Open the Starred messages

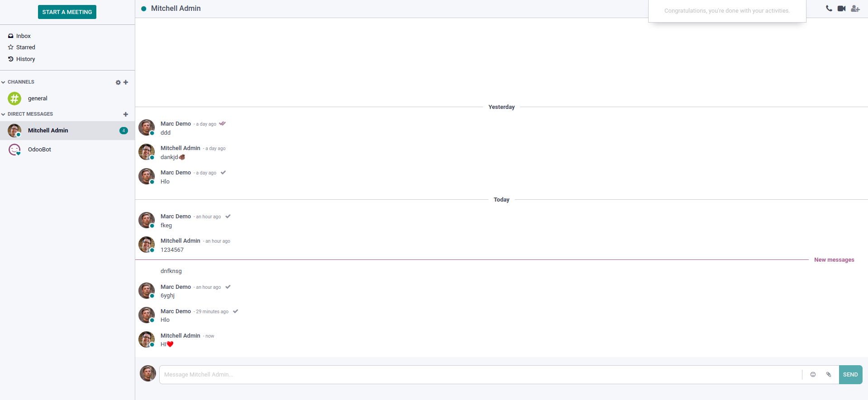coord(25,47)
